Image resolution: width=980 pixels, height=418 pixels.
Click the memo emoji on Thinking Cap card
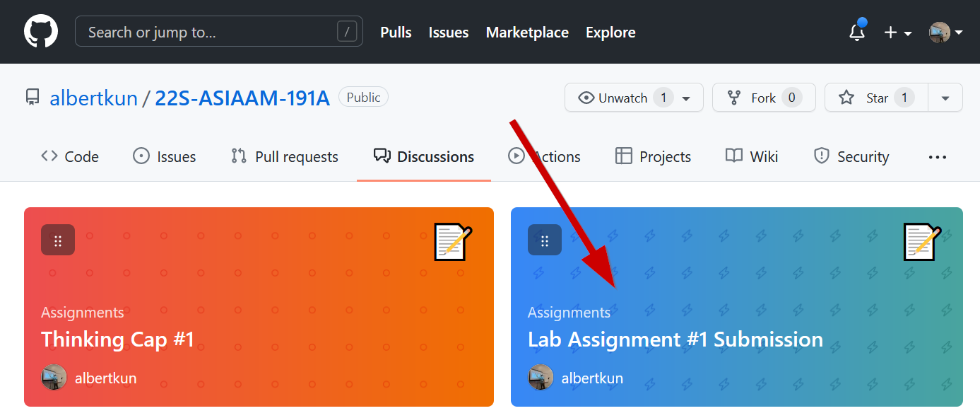pos(452,242)
